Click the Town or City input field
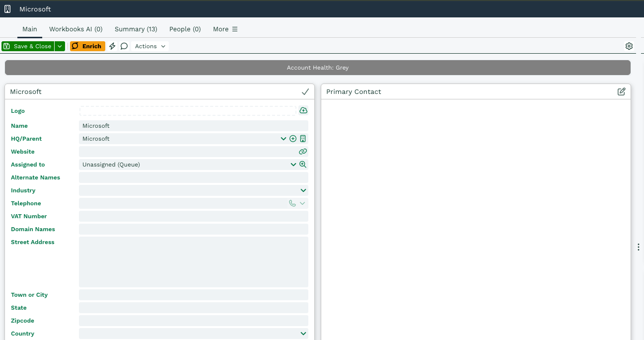This screenshot has height=340, width=644. (194, 295)
